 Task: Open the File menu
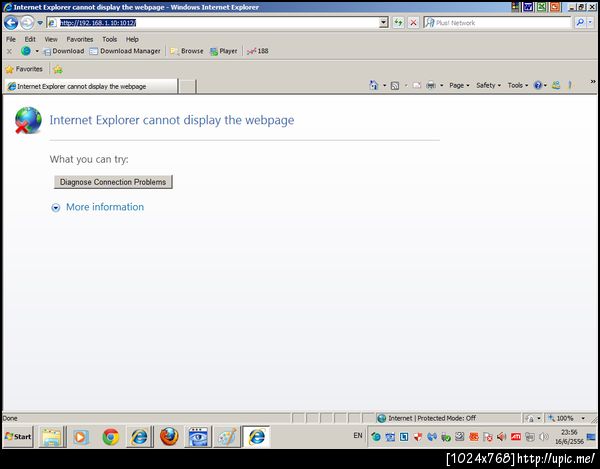11,39
